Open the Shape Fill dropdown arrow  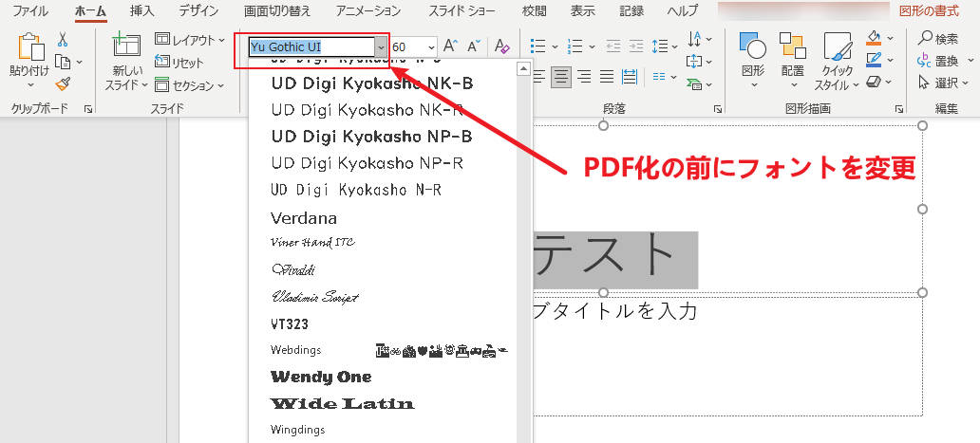[x=891, y=39]
